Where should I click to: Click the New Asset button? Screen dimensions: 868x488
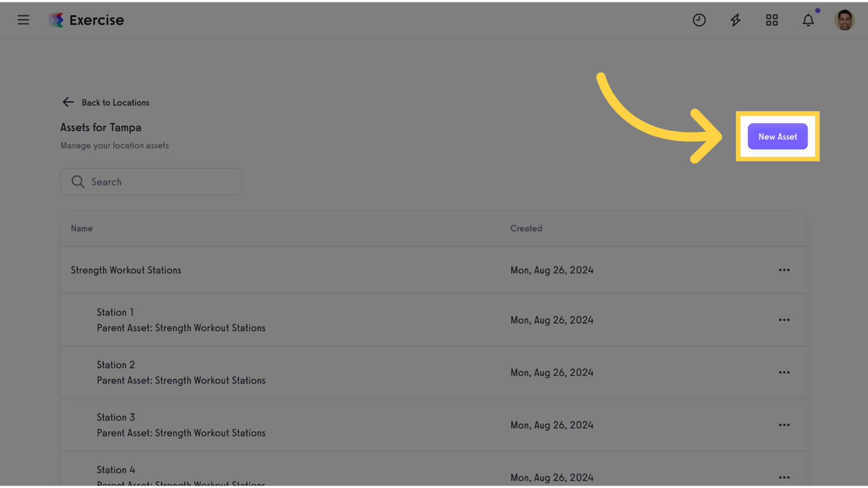pos(777,137)
